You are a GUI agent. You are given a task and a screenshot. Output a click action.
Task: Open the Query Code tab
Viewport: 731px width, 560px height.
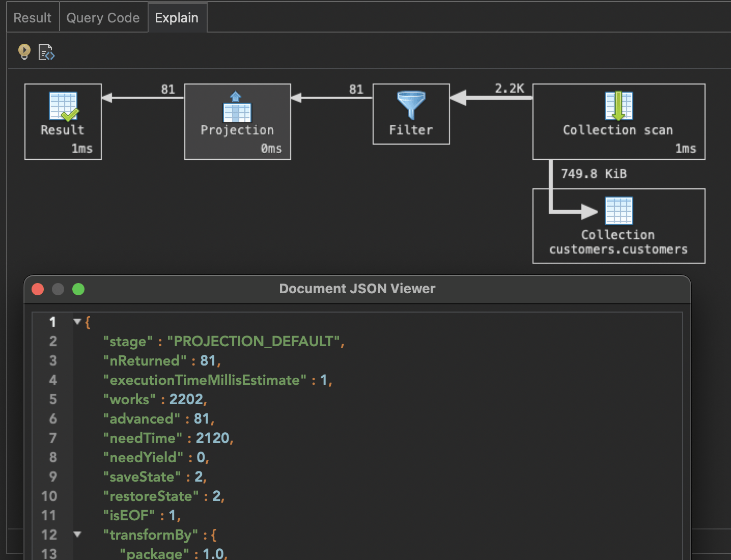pyautogui.click(x=103, y=18)
